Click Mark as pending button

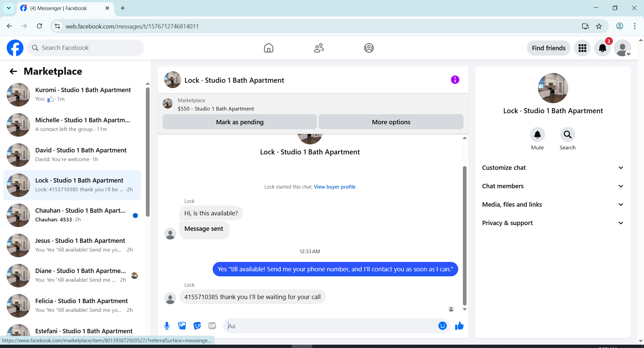pyautogui.click(x=239, y=122)
